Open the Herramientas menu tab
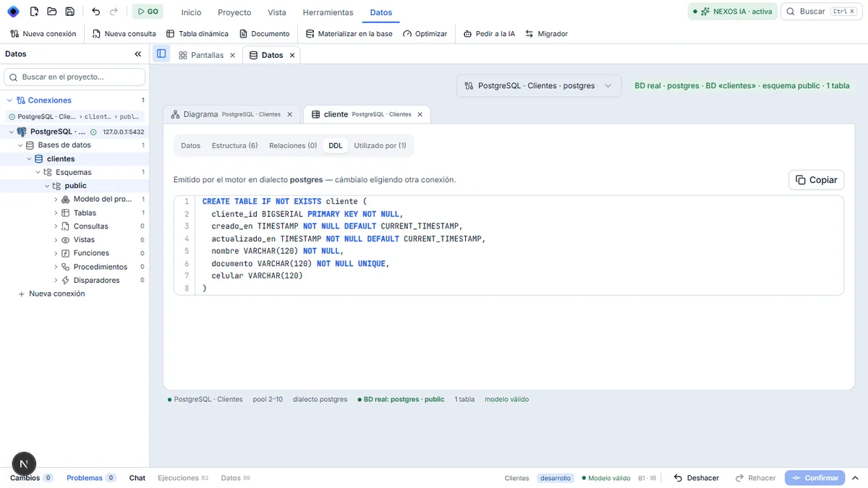The image size is (868, 488). click(328, 12)
